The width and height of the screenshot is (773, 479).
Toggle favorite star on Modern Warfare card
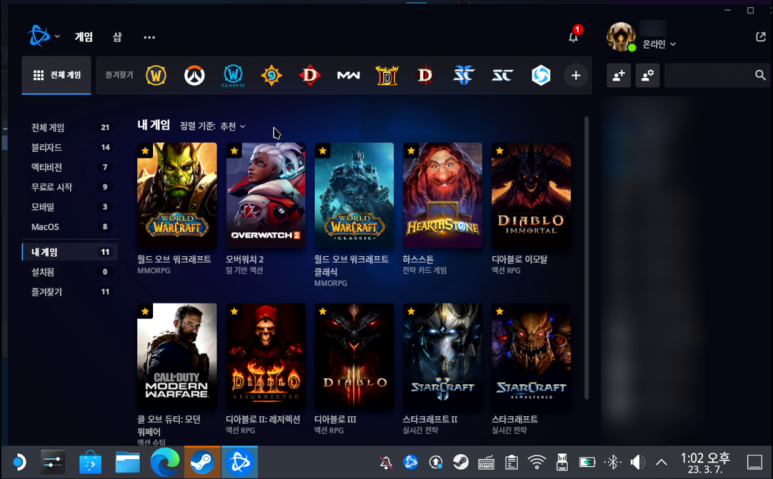[x=145, y=311]
